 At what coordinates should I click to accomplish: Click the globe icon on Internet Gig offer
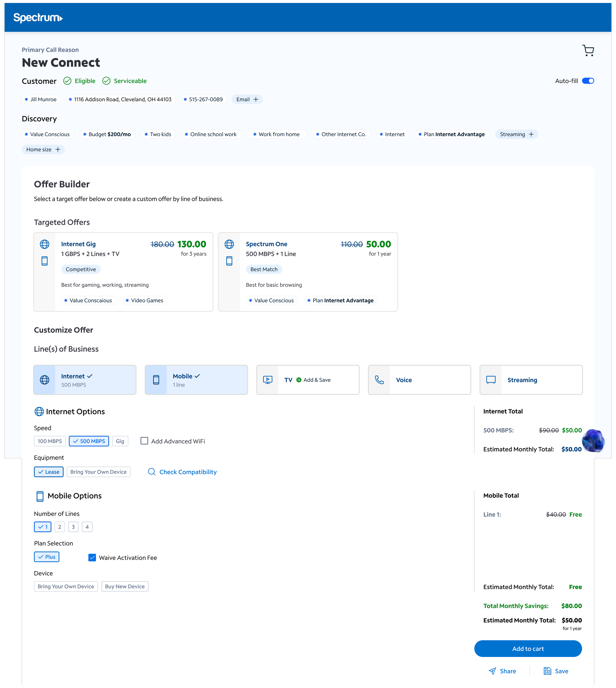(x=44, y=244)
